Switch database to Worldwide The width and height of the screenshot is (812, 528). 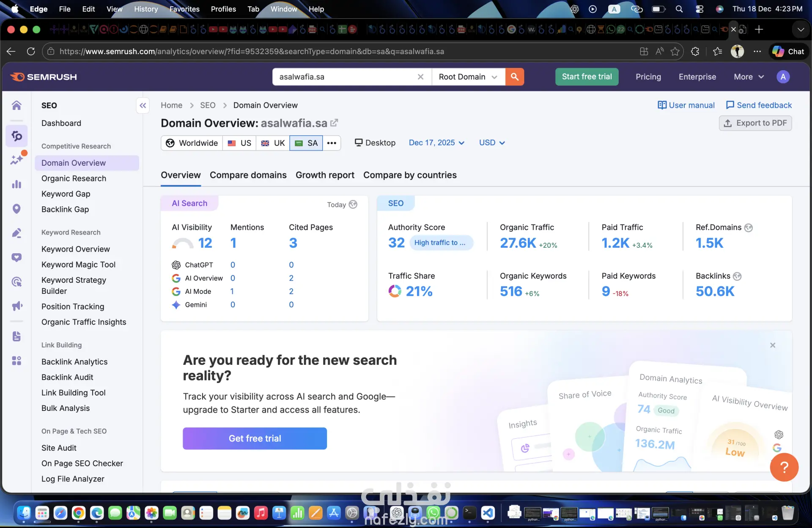coord(192,143)
